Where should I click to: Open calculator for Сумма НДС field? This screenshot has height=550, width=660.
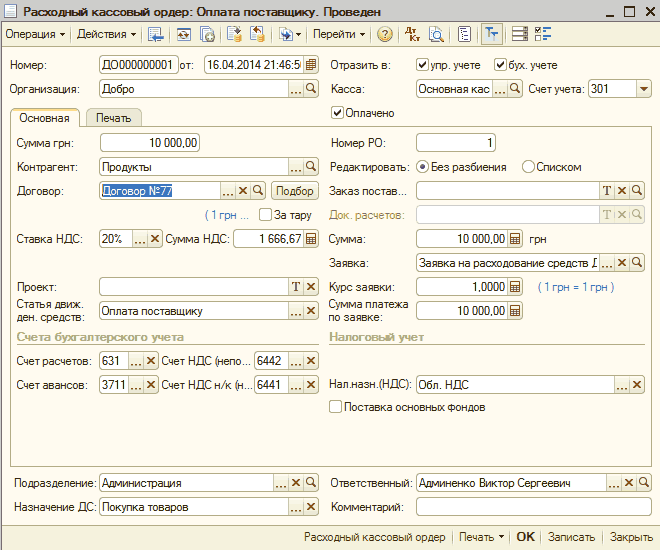(311, 239)
